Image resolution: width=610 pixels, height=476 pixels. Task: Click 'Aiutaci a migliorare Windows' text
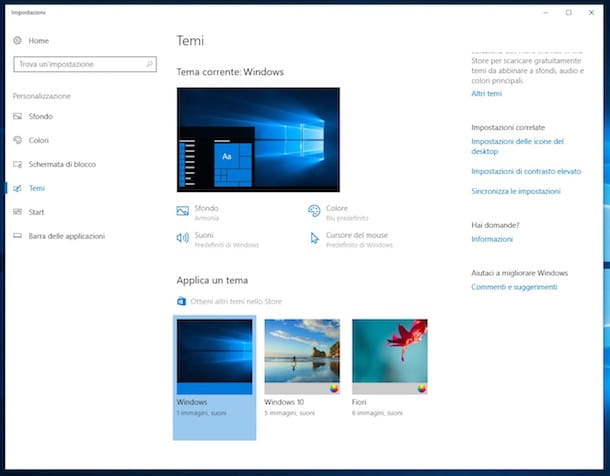click(x=519, y=273)
